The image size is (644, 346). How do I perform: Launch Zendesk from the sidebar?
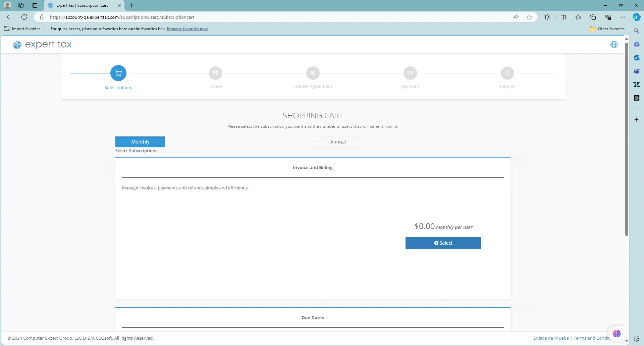tap(637, 84)
